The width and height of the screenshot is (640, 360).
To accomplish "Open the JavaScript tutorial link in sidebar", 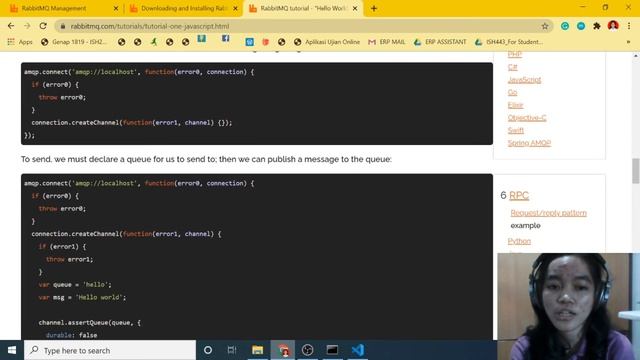I will tap(524, 80).
